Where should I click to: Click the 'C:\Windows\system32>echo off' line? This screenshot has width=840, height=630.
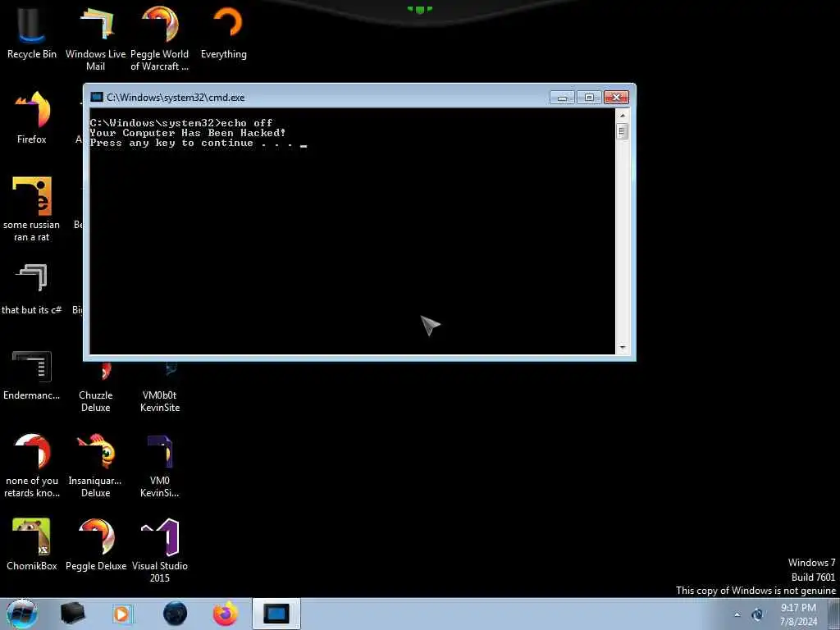181,123
